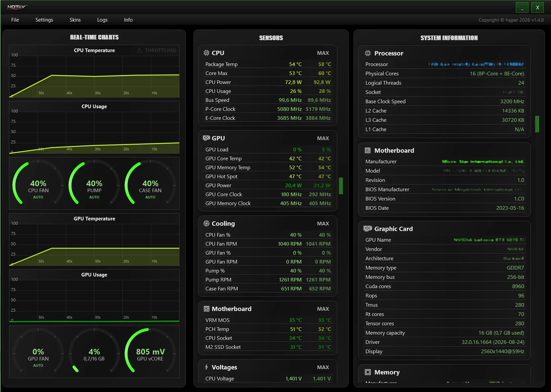Adjust the CASE FAN 40% gauge
Image resolution: width=551 pixels, height=392 pixels.
tap(150, 183)
